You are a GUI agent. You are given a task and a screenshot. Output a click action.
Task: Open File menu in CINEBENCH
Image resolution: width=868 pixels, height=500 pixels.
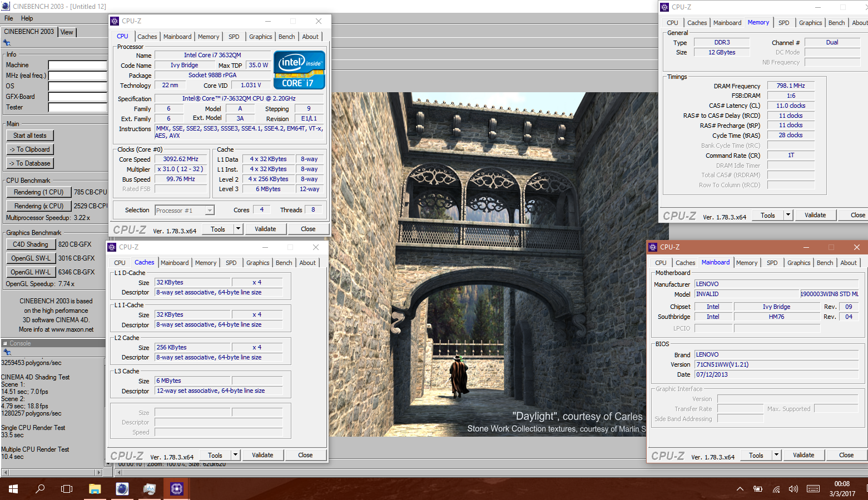point(8,18)
